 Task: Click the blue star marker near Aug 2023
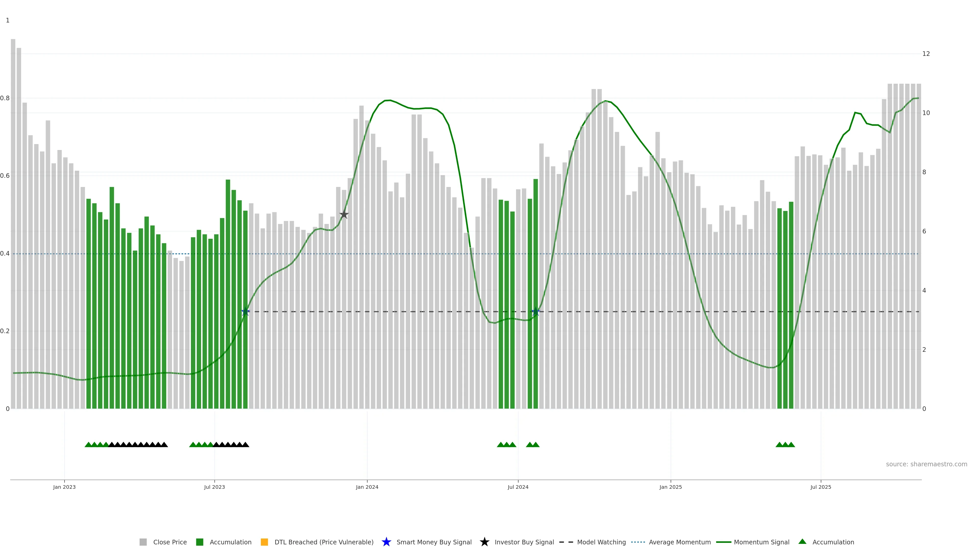click(x=246, y=312)
